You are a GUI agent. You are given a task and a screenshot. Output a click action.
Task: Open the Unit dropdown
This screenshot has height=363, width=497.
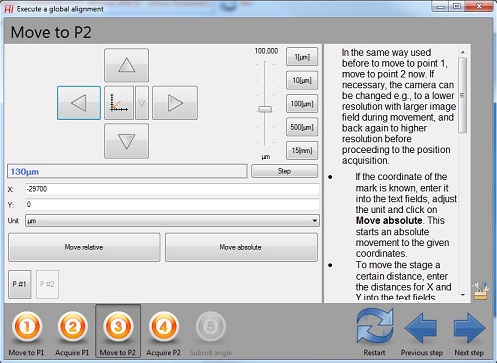tap(172, 221)
